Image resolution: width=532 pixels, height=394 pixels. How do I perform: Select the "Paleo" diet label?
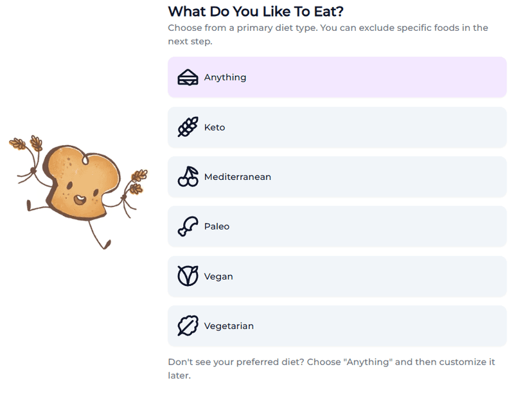(217, 227)
